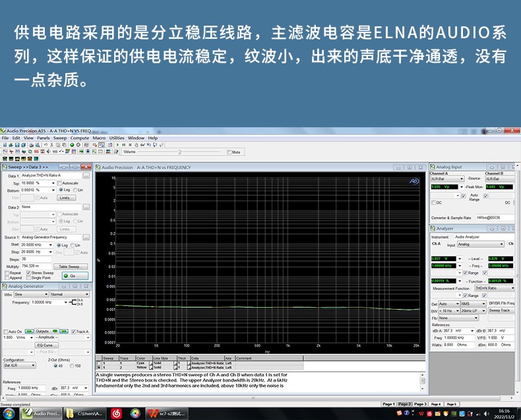Toggle the Mute checkbox by the Volume slider
This screenshot has height=420, width=521.
[230, 152]
